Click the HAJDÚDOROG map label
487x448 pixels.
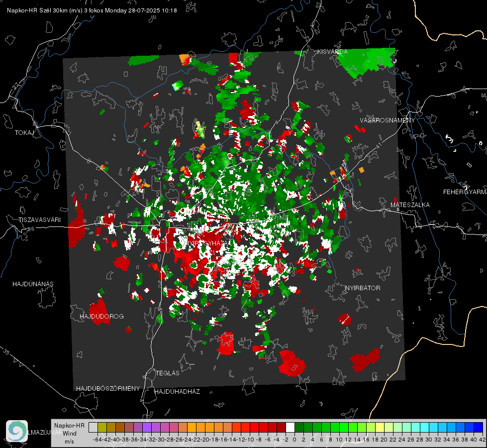[x=101, y=316]
